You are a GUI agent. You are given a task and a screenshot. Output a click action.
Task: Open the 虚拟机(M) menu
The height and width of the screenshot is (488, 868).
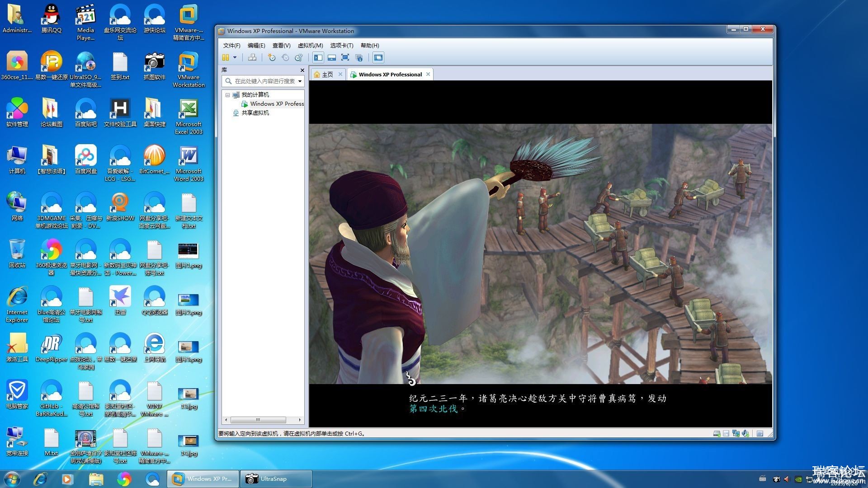[x=310, y=45]
